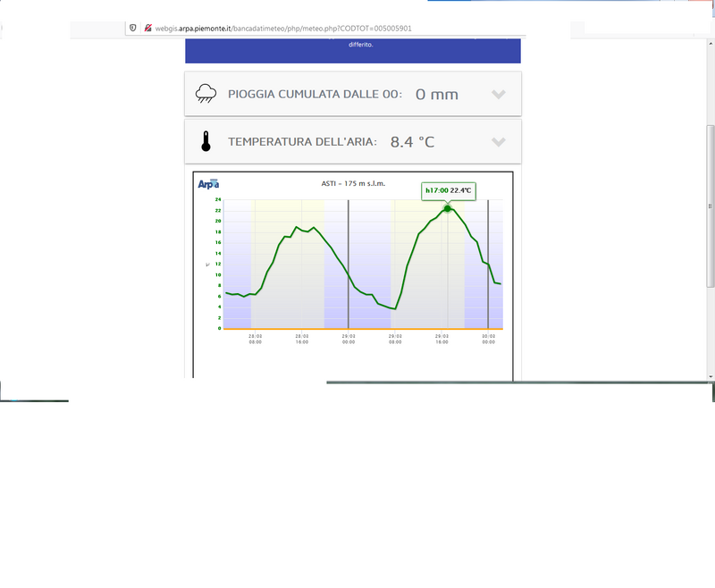Click the 'ASTI - 175 m s.l.m.' chart title
Viewport: 715px width, 588px height.
click(x=353, y=183)
